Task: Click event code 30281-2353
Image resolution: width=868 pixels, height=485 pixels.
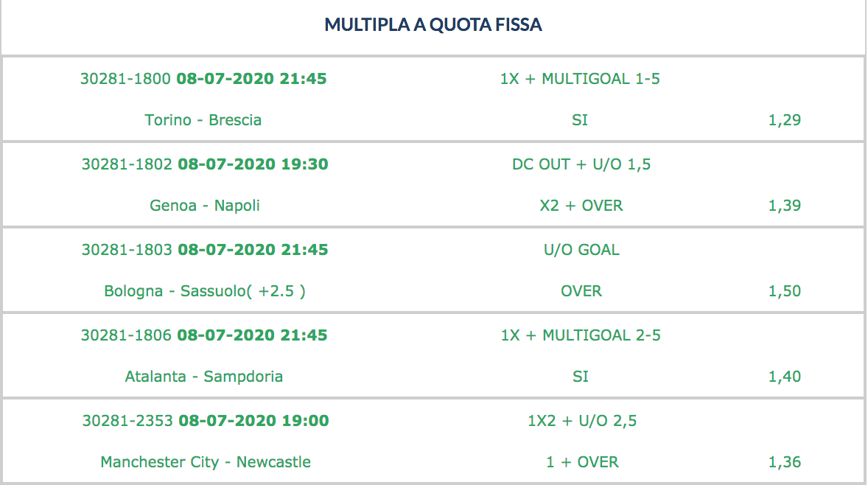Action: [127, 421]
